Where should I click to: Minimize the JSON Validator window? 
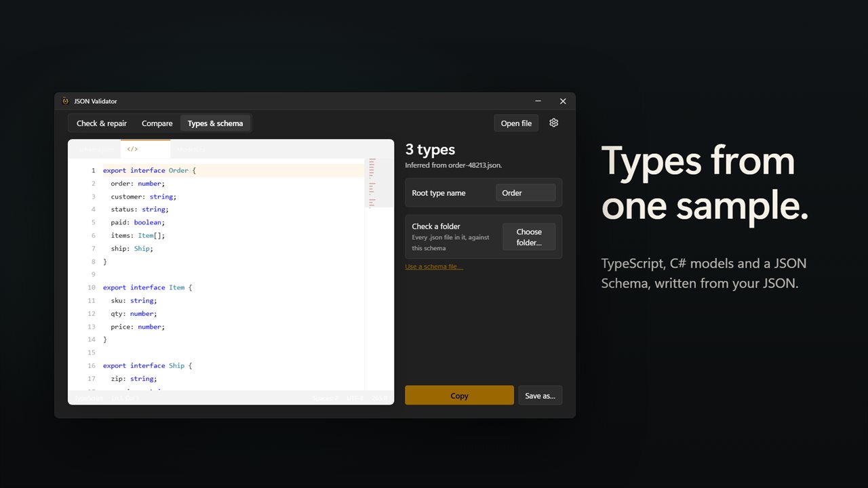(538, 101)
